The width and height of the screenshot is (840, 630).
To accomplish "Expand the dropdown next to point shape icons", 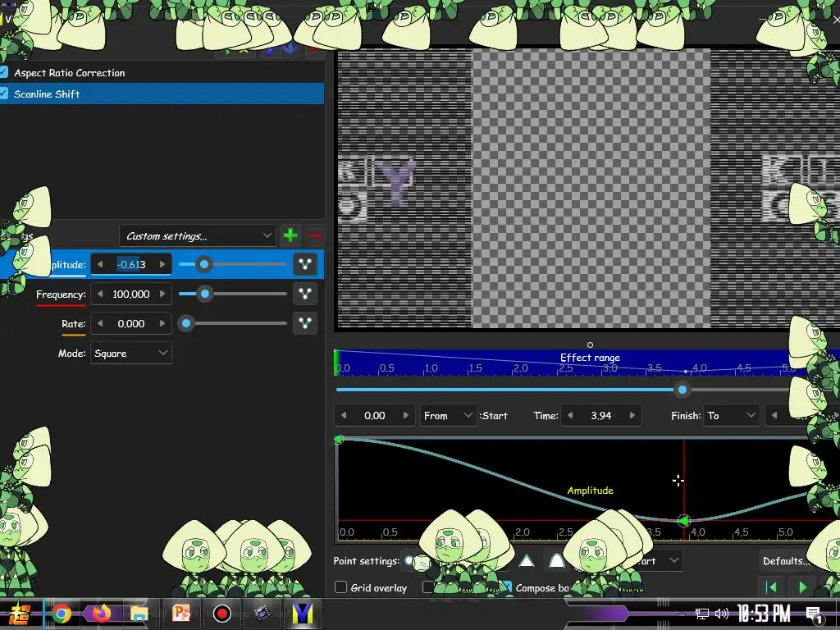I will [674, 561].
